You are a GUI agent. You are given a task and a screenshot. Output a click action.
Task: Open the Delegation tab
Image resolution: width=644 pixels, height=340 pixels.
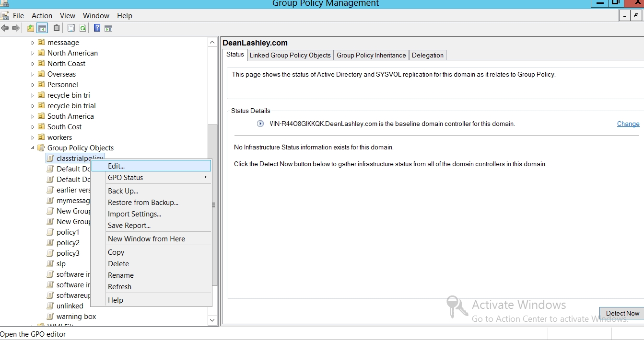click(x=427, y=55)
